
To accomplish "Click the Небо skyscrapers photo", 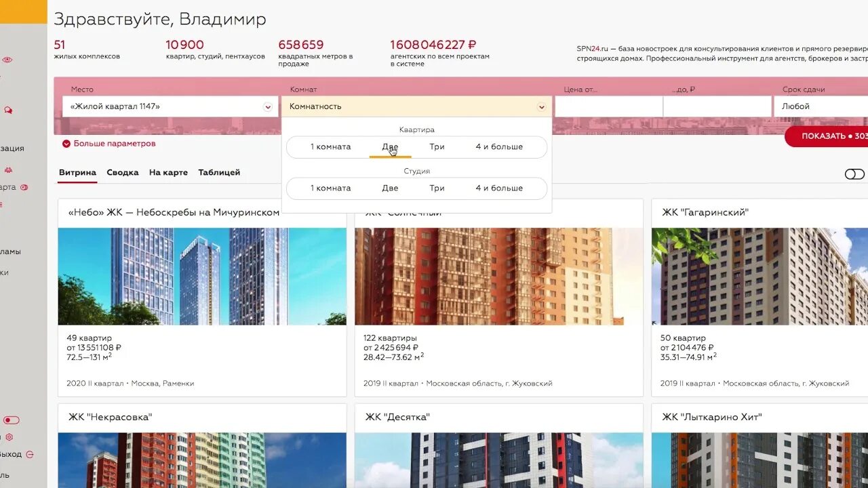I will pos(202,277).
